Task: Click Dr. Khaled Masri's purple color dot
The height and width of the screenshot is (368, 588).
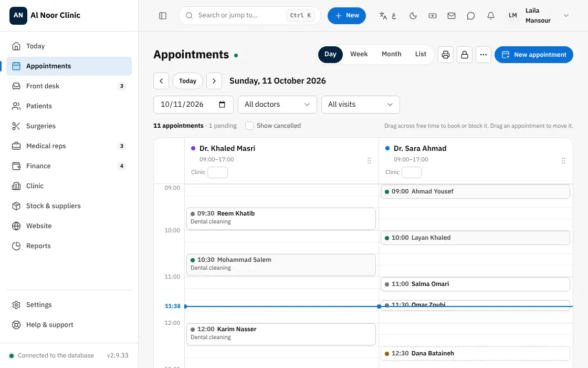Action: pyautogui.click(x=193, y=148)
